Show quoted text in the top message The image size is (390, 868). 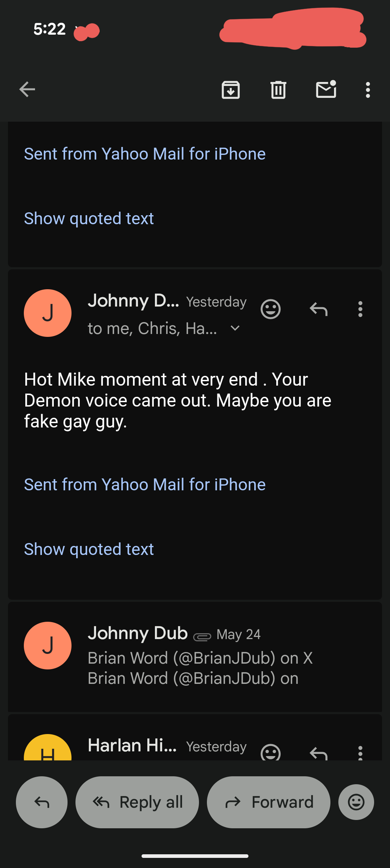tap(89, 218)
